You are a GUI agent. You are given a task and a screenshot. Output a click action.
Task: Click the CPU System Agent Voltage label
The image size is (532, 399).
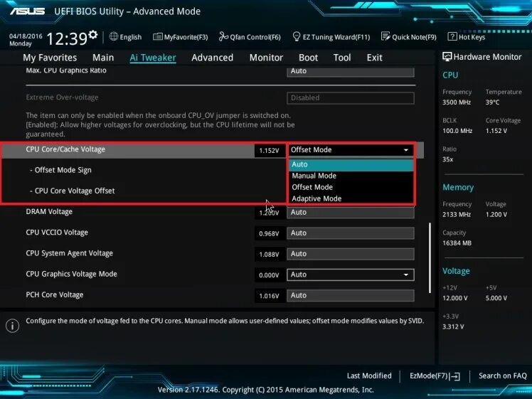70,253
